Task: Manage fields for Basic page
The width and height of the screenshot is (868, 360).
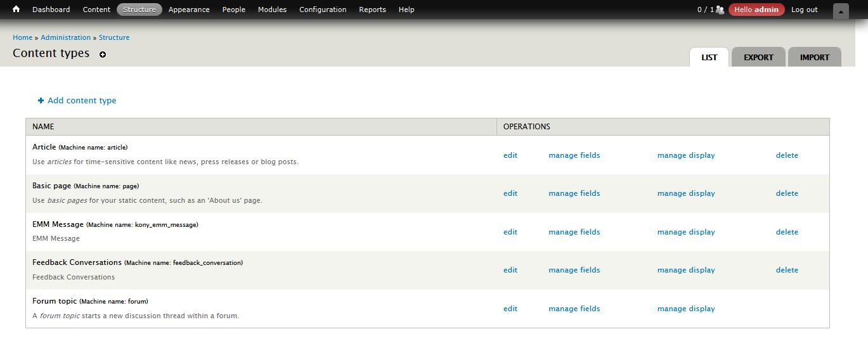Action: coord(574,193)
